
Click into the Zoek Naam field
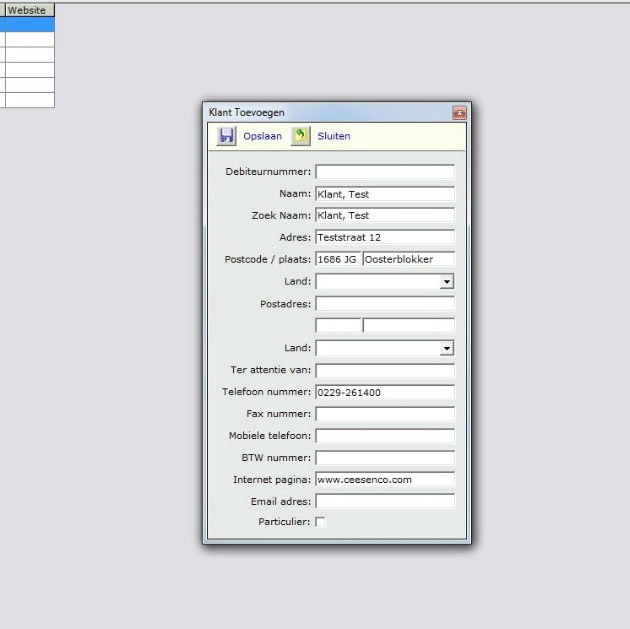pos(384,216)
